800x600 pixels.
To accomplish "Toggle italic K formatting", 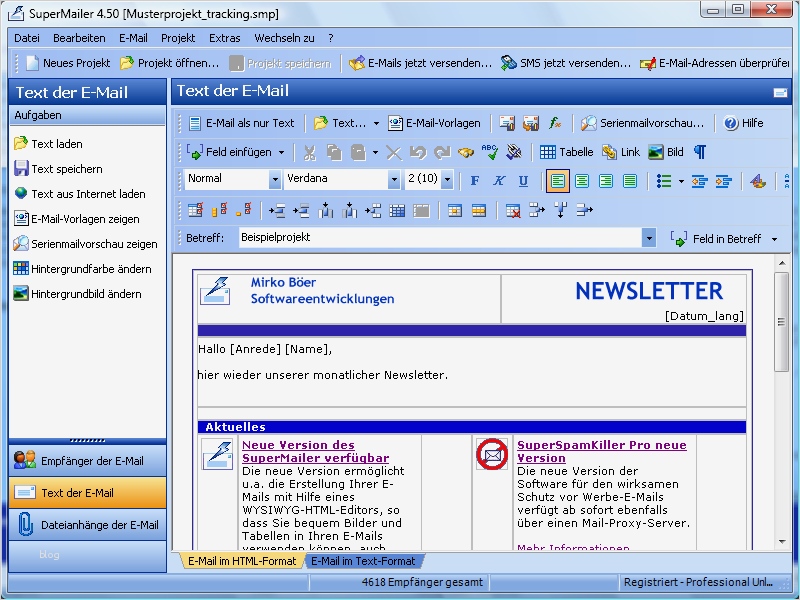I will click(x=499, y=181).
